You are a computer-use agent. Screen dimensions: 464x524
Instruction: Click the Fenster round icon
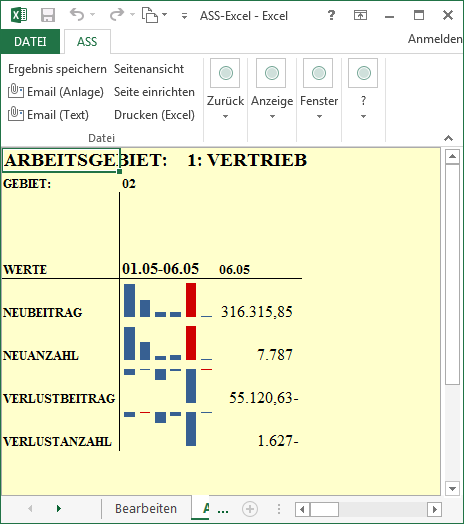pyautogui.click(x=318, y=73)
